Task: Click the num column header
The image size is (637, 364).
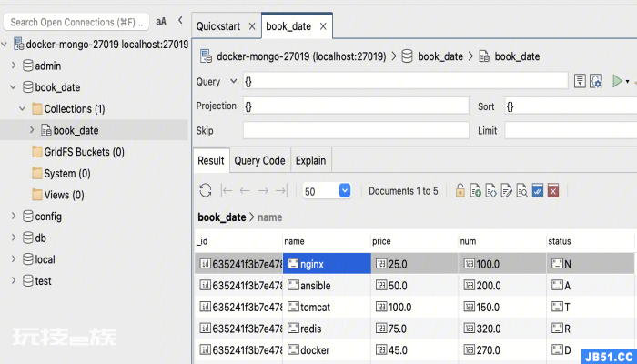Action: coord(502,241)
